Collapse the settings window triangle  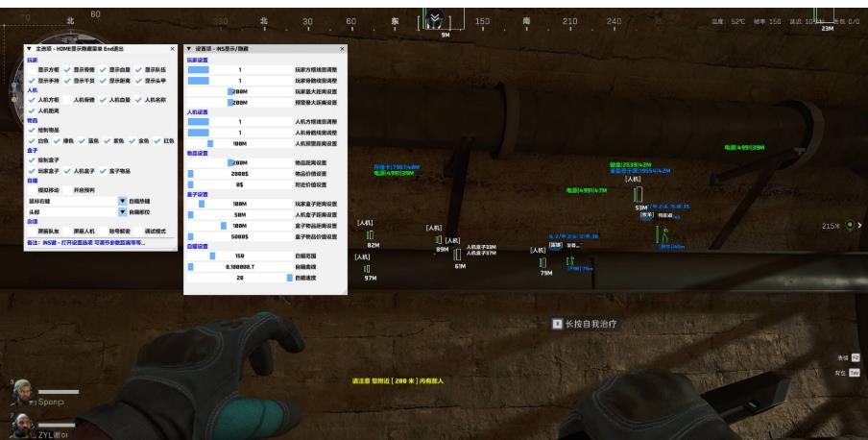[189, 49]
